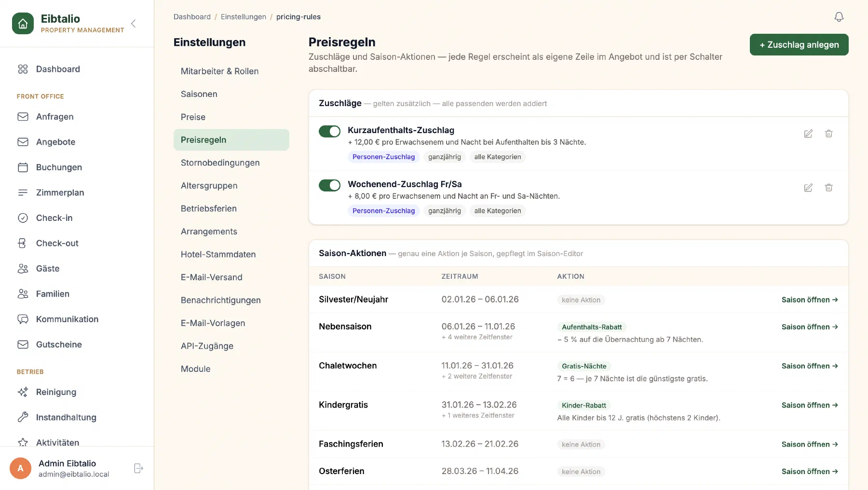Log out using the exit icon
This screenshot has height=490, width=868.
(x=138, y=468)
